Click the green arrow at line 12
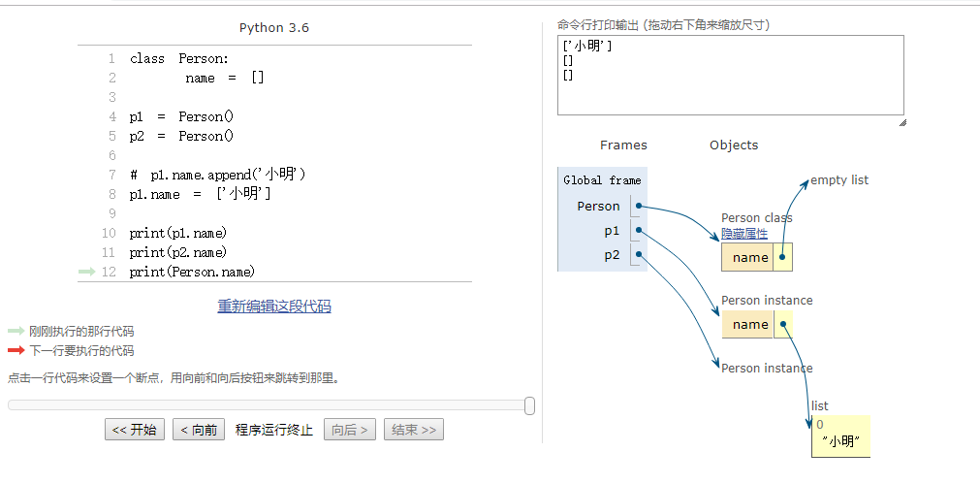The image size is (980, 484). click(x=87, y=272)
